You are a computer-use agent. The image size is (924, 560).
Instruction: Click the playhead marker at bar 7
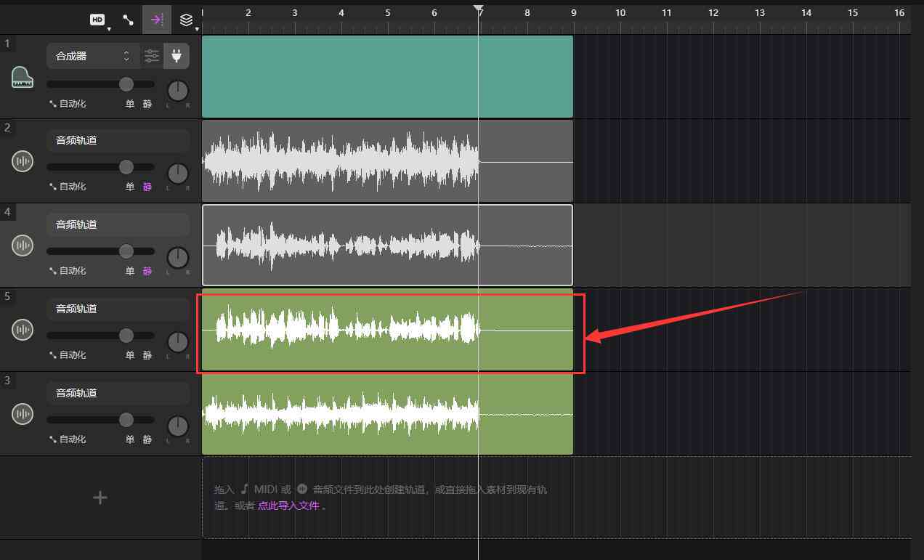point(478,8)
